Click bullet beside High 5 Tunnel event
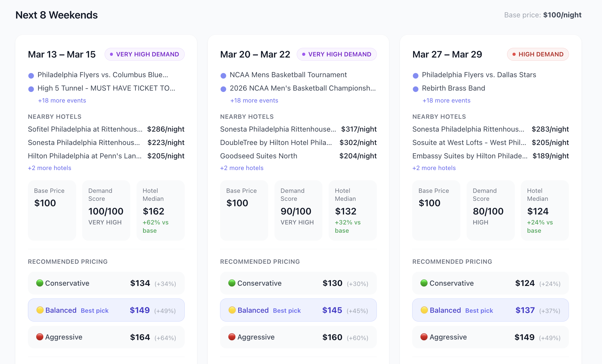The width and height of the screenshot is (602, 364). point(31,89)
